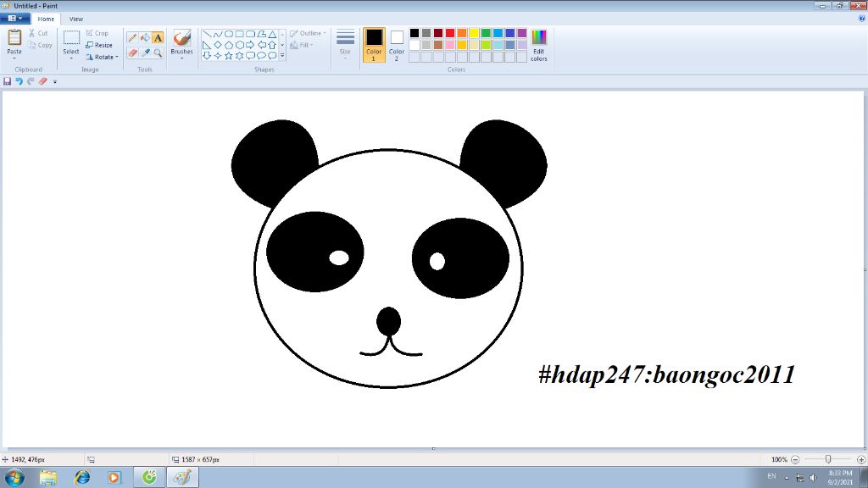The width and height of the screenshot is (868, 488).
Task: Choose the green color swatch
Action: pyautogui.click(x=486, y=33)
